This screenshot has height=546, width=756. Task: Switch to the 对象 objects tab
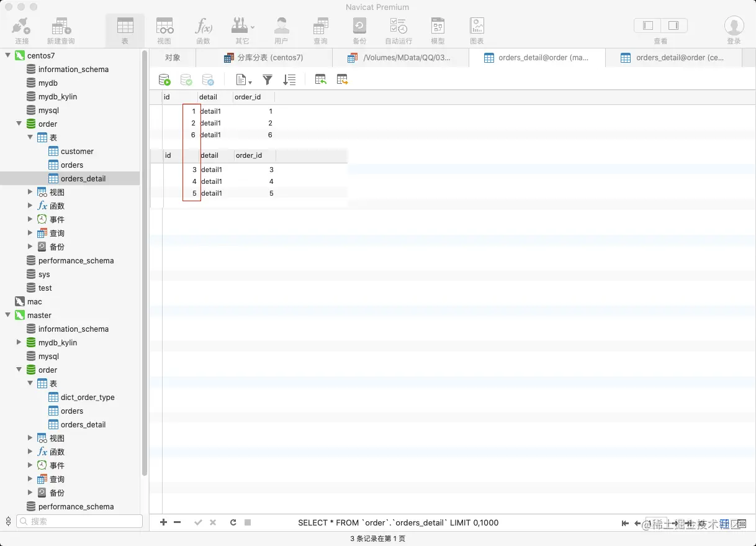pos(173,58)
